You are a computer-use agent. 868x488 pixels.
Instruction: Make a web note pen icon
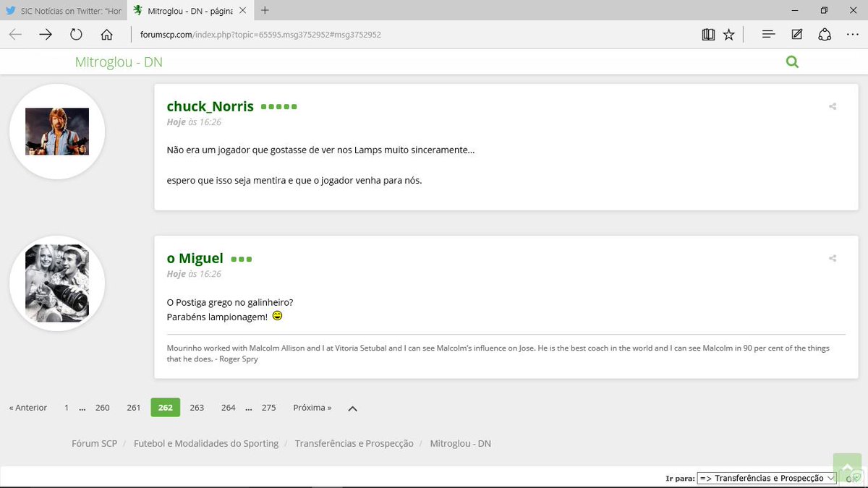796,34
